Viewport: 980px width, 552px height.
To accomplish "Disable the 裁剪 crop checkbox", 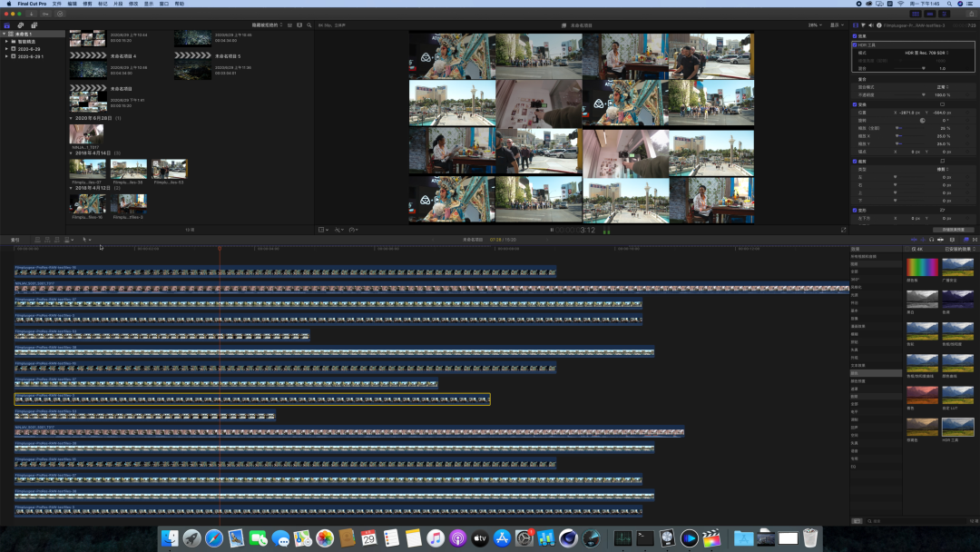I will click(855, 162).
